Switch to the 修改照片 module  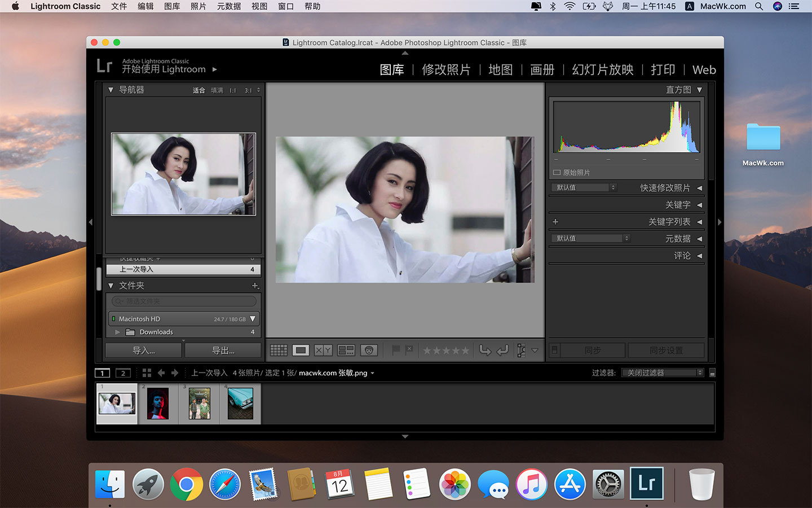tap(446, 69)
